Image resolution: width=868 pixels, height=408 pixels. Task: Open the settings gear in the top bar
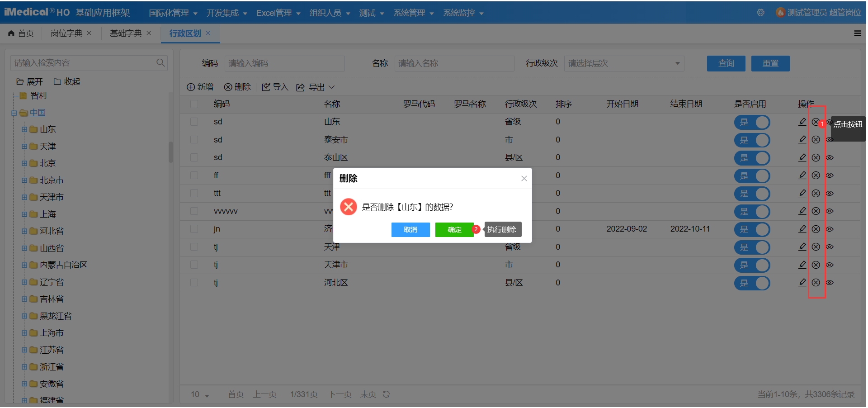pos(760,13)
